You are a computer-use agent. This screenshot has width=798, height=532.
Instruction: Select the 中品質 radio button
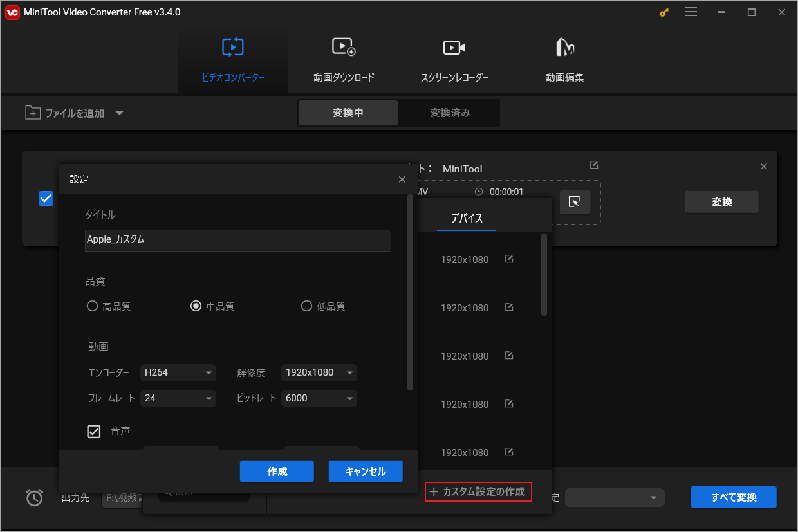point(196,306)
